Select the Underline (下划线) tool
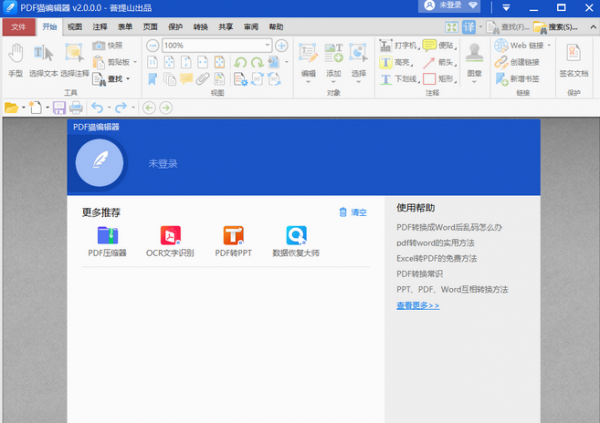This screenshot has height=423, width=600. (399, 79)
